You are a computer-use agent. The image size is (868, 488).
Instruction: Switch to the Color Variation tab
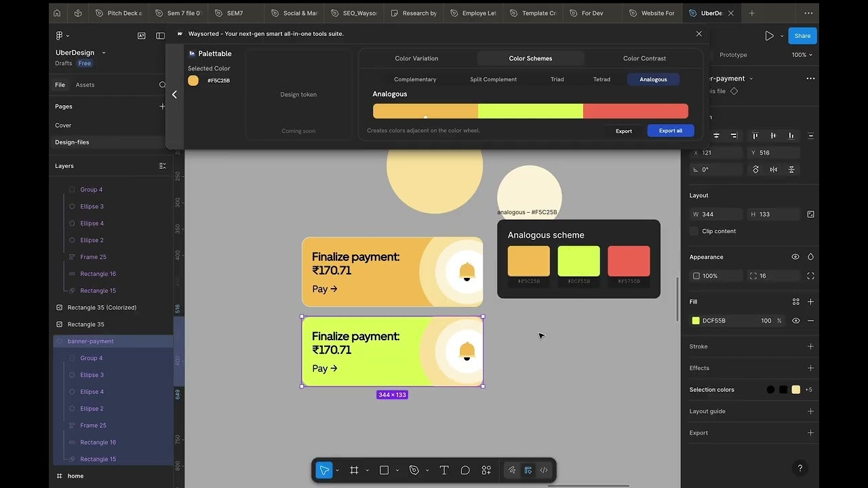click(x=416, y=58)
